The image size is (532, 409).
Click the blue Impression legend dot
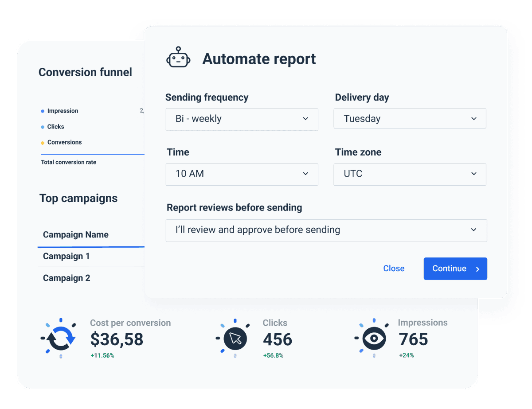(x=43, y=111)
